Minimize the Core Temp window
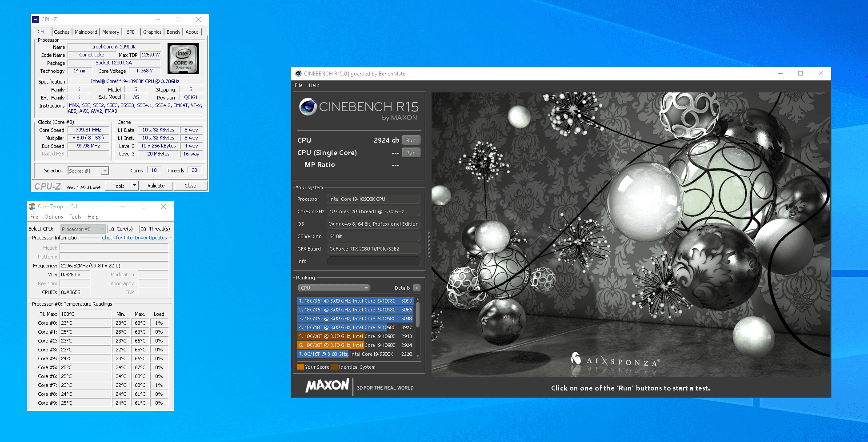This screenshot has height=442, width=868. pos(123,207)
